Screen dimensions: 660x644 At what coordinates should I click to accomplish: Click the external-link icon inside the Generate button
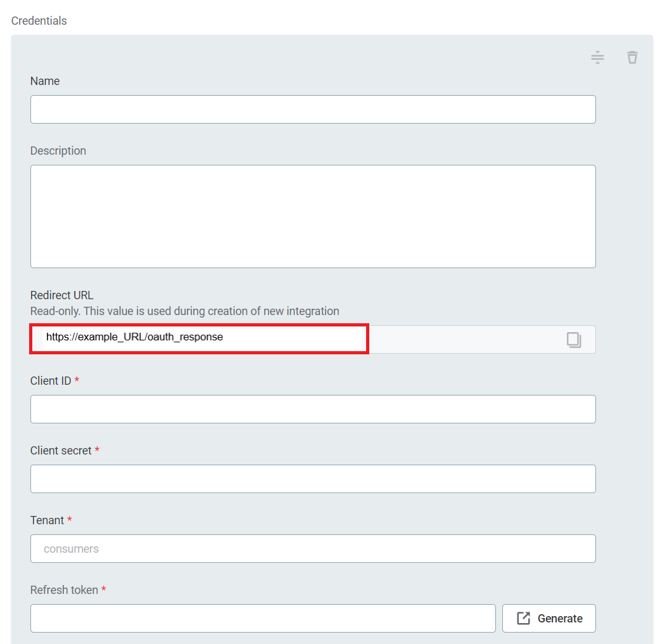click(x=523, y=618)
